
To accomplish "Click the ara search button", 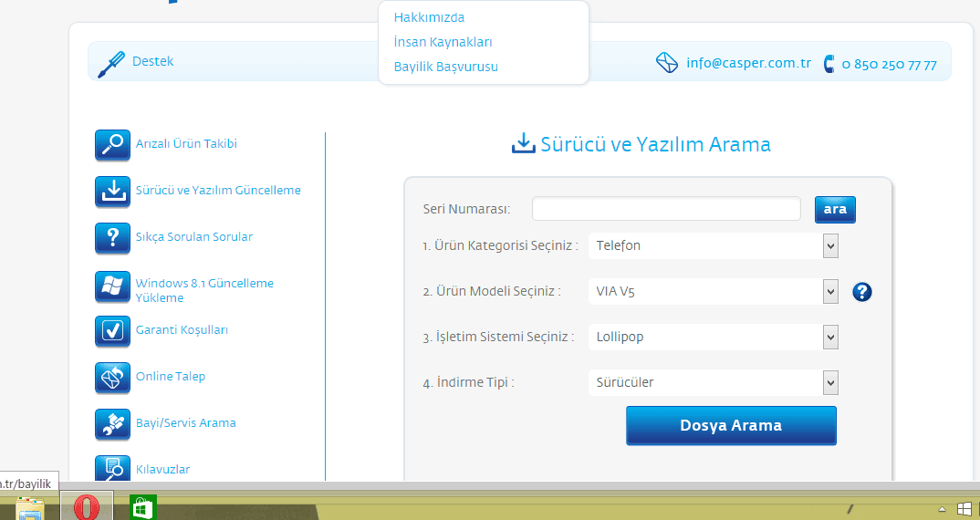I will [x=835, y=210].
